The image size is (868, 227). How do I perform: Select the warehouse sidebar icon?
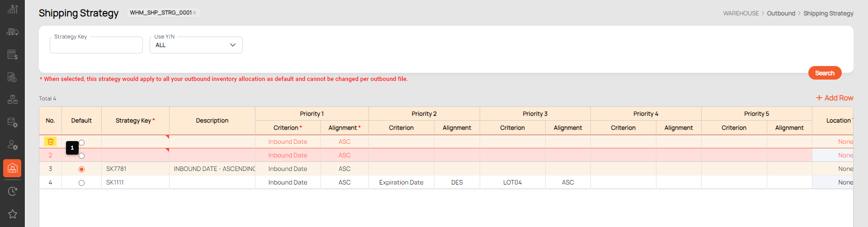(12, 168)
